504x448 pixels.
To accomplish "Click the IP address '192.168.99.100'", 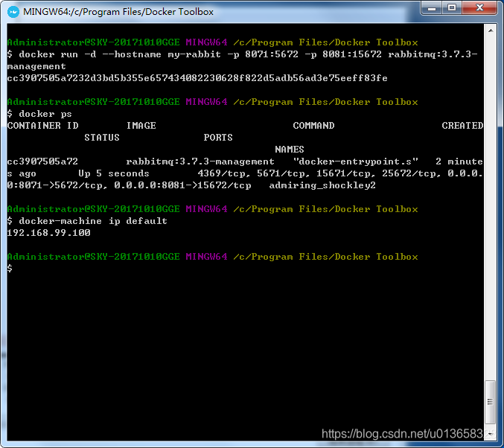I will [x=48, y=233].
